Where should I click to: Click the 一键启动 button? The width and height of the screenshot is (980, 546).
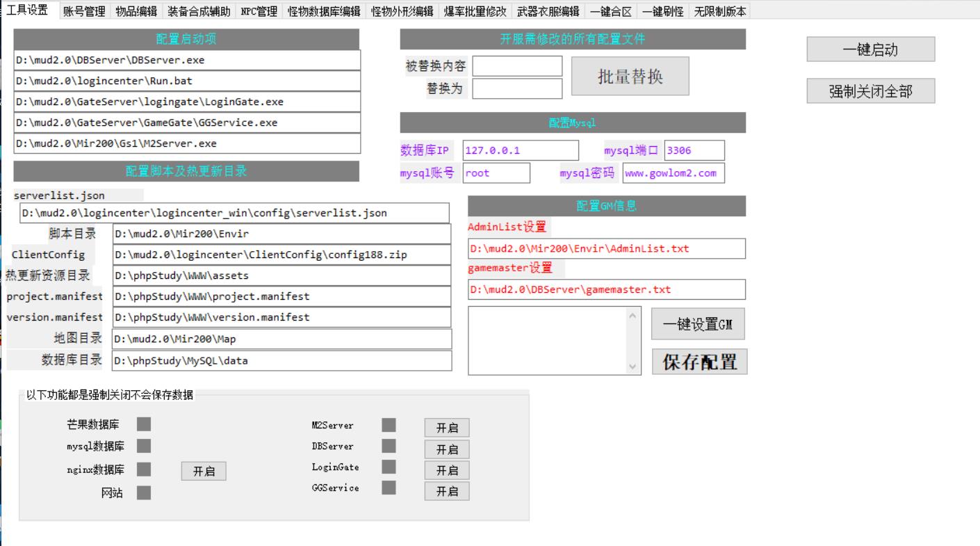[870, 49]
